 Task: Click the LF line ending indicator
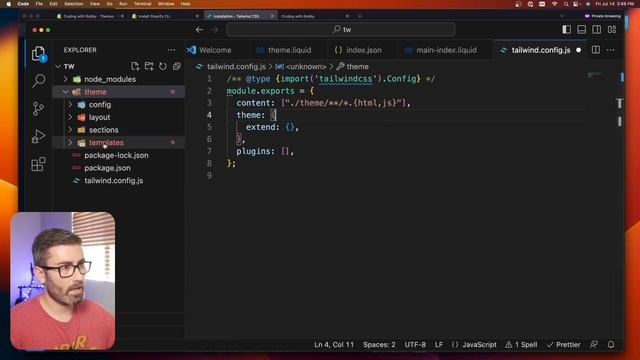click(x=439, y=344)
